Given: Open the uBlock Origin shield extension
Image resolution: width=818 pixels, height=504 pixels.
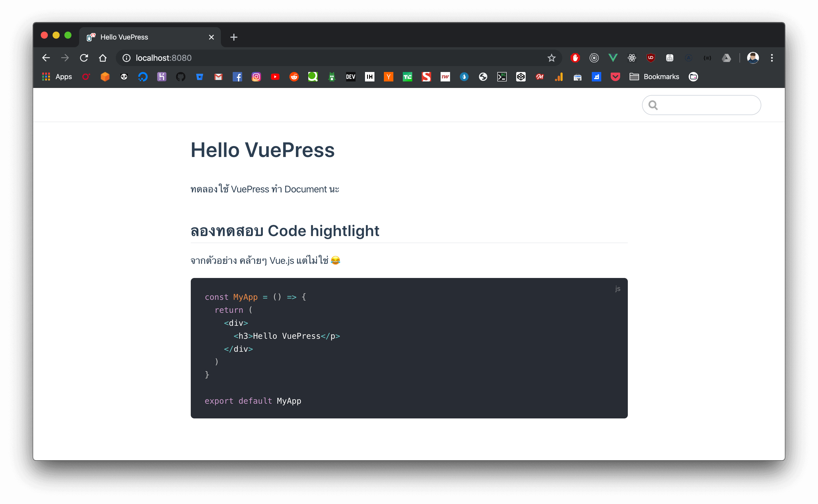Looking at the screenshot, I should (651, 58).
